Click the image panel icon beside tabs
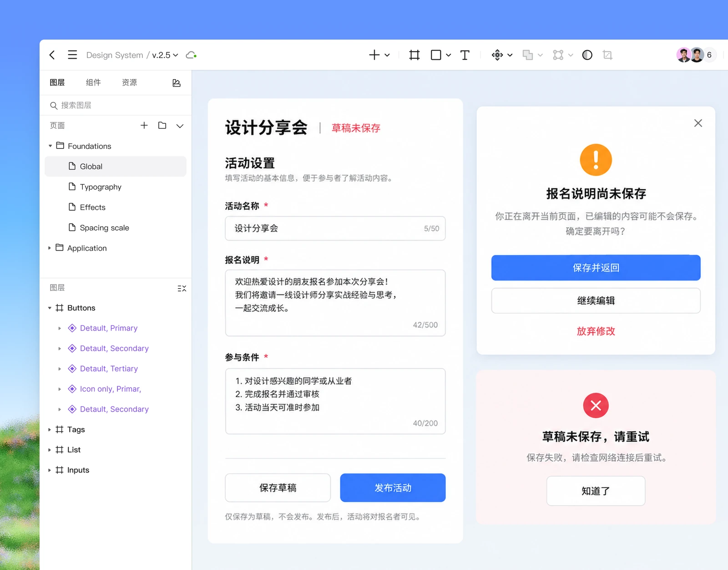The image size is (728, 570). click(177, 83)
